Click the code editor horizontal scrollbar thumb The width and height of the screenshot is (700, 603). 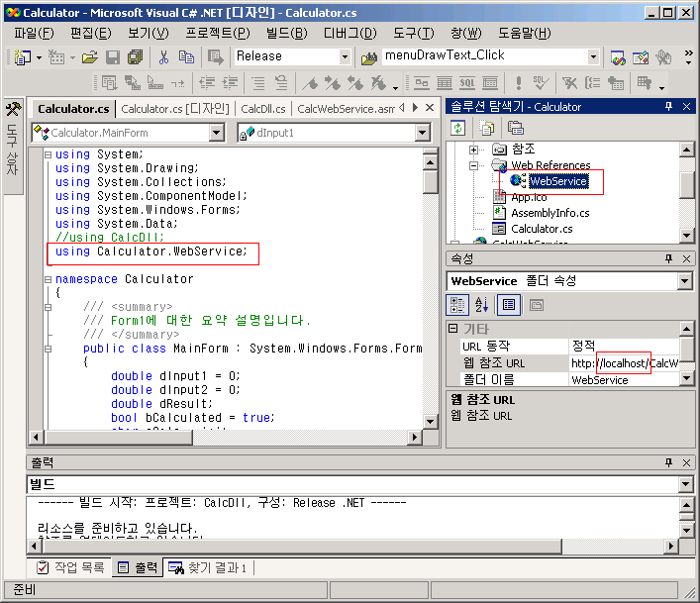pyautogui.click(x=118, y=437)
